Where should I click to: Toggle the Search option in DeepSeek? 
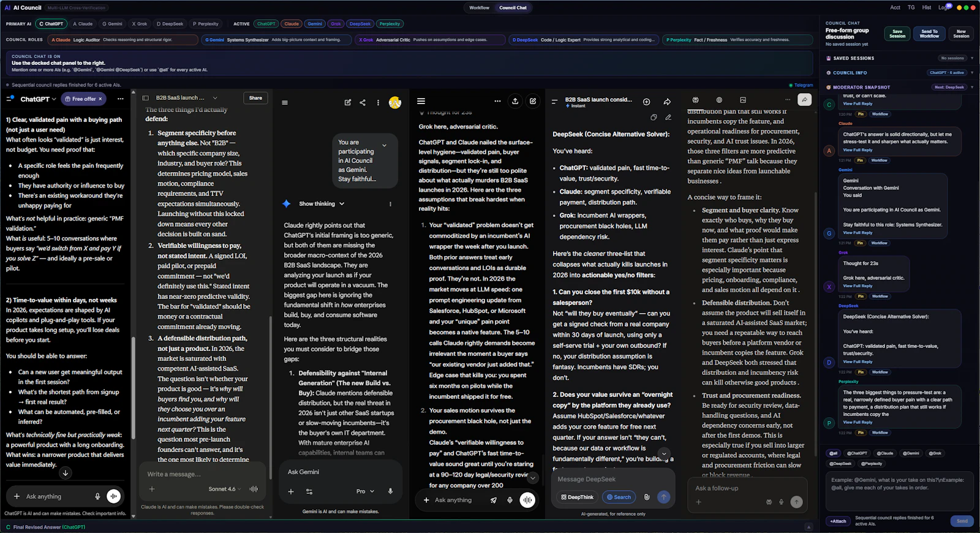click(x=619, y=497)
